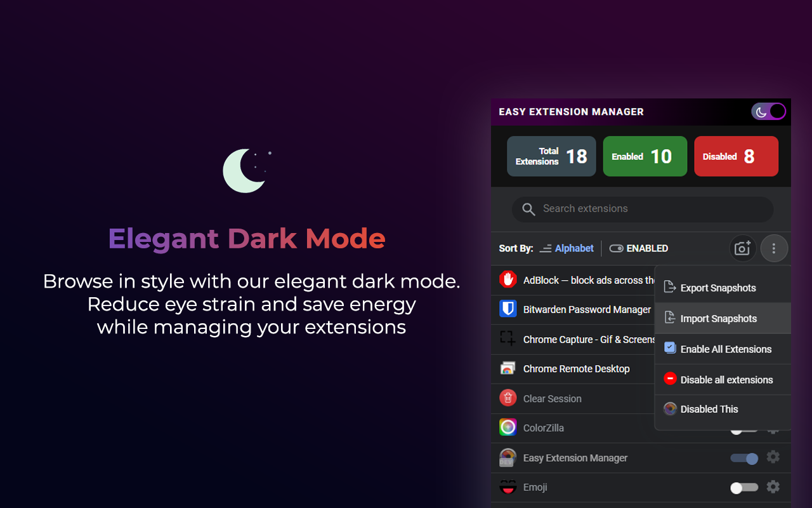Filter by the Disabled 8 card
The width and height of the screenshot is (812, 508).
coord(736,156)
